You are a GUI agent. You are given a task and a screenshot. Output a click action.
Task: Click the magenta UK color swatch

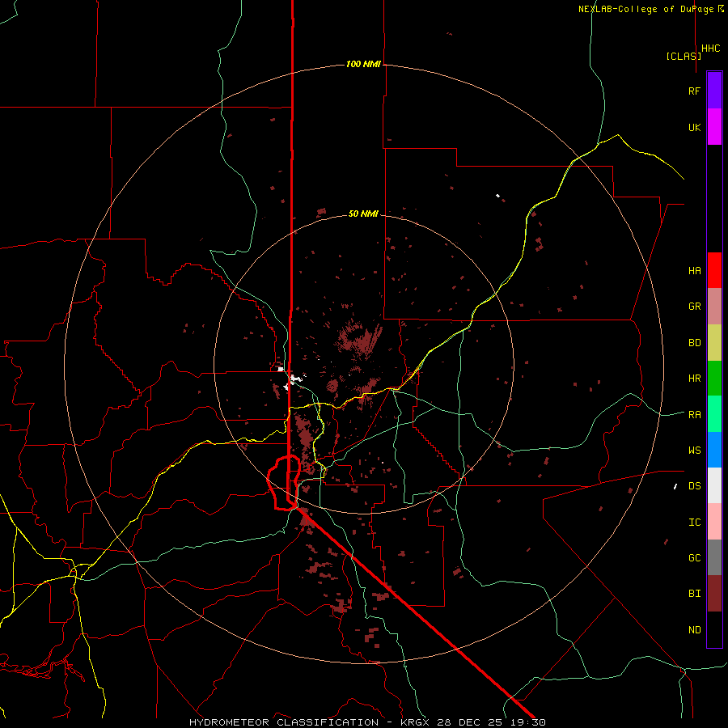[714, 127]
